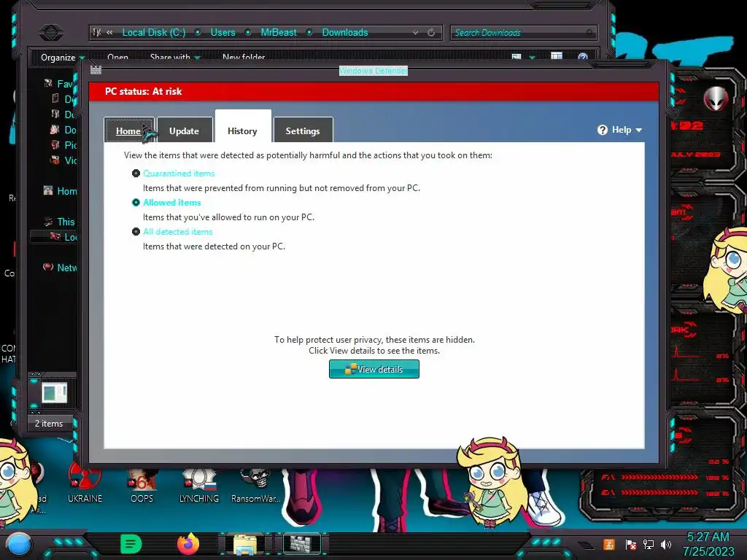Select the Allowed items radio button
The width and height of the screenshot is (747, 560).
coord(136,203)
